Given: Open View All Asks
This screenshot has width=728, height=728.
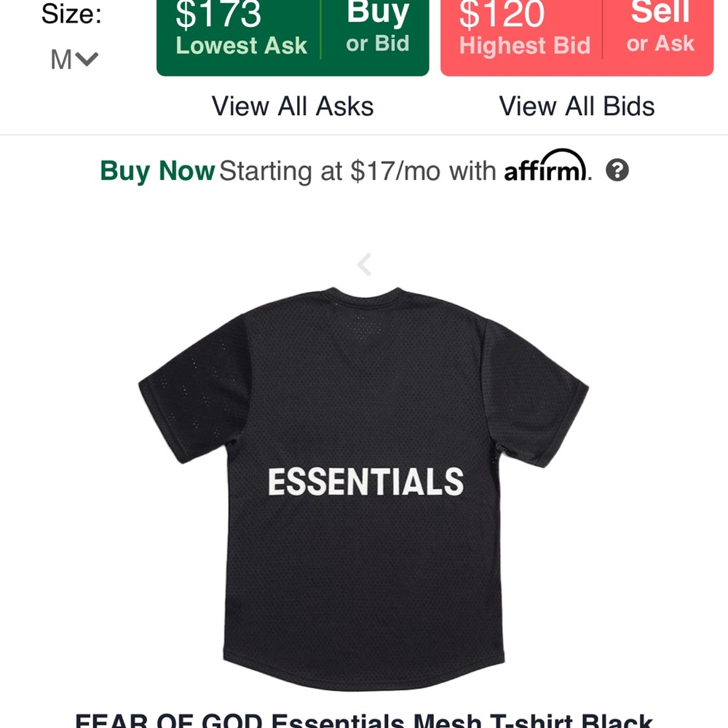Looking at the screenshot, I should pyautogui.click(x=293, y=106).
